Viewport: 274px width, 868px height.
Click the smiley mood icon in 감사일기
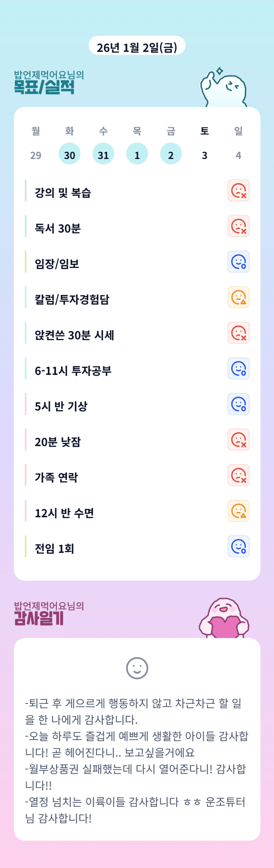pos(137,668)
